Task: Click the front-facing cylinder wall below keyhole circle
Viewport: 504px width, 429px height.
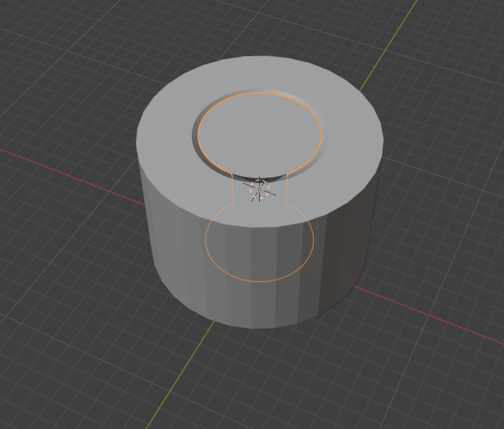Action: coord(259,303)
